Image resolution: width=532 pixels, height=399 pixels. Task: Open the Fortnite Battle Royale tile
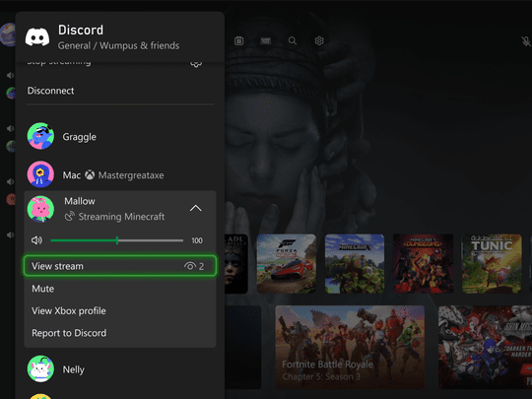click(350, 347)
